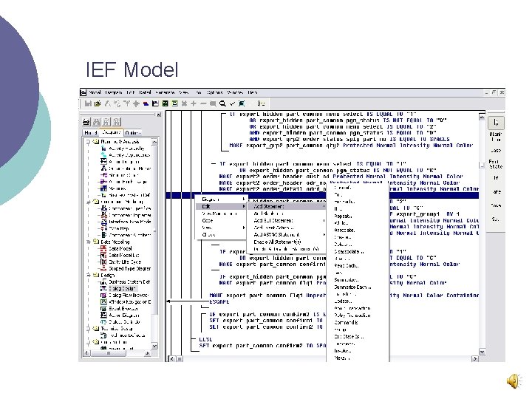
Task: Click the Window Navigation Diagram icon
Action: pos(103,302)
